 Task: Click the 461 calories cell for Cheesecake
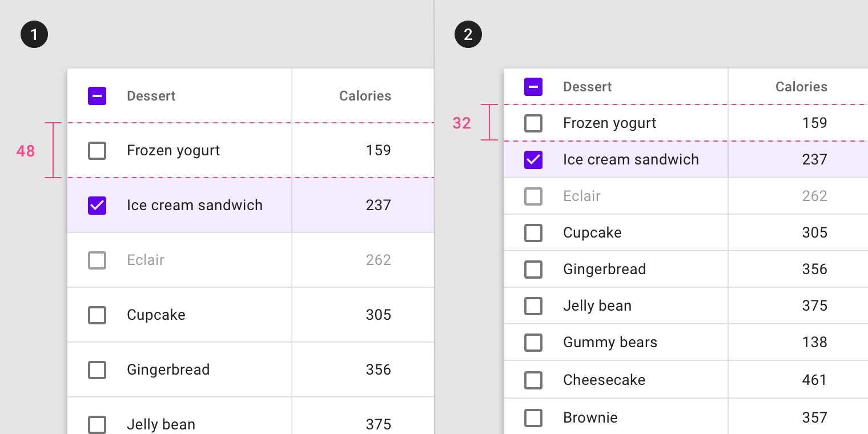pos(814,380)
